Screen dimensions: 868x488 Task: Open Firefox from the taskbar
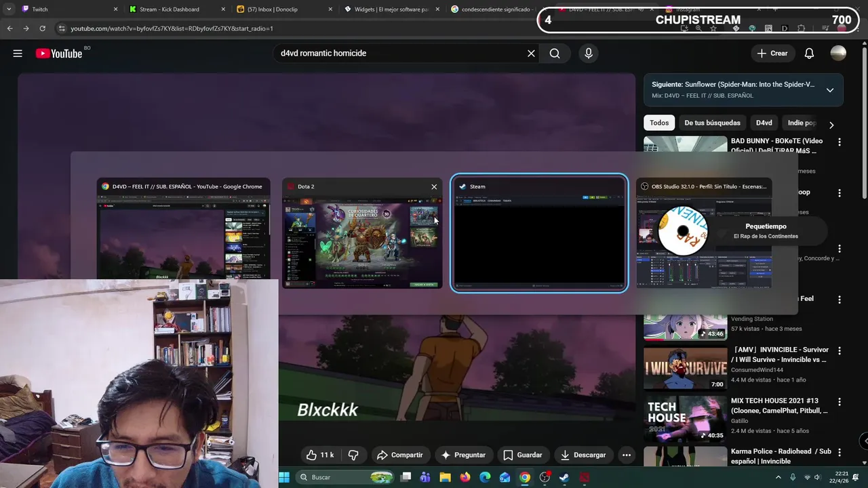465,477
